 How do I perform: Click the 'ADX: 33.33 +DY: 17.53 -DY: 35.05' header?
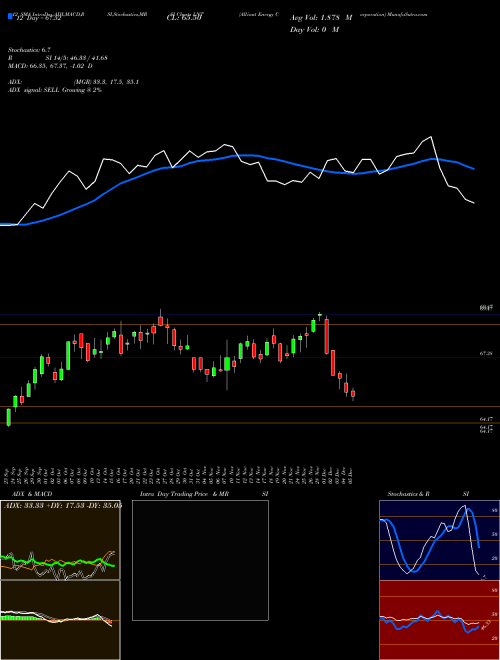tap(63, 505)
